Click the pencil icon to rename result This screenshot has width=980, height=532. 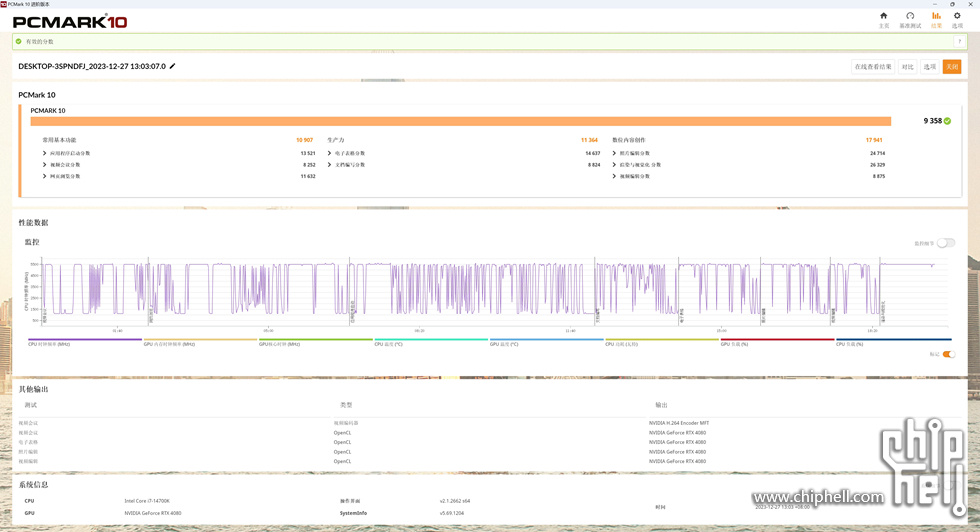click(172, 66)
